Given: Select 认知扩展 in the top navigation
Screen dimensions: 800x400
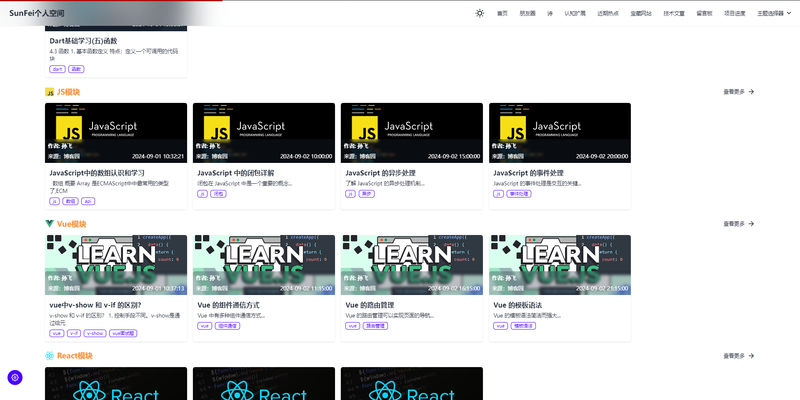Looking at the screenshot, I should pos(575,13).
